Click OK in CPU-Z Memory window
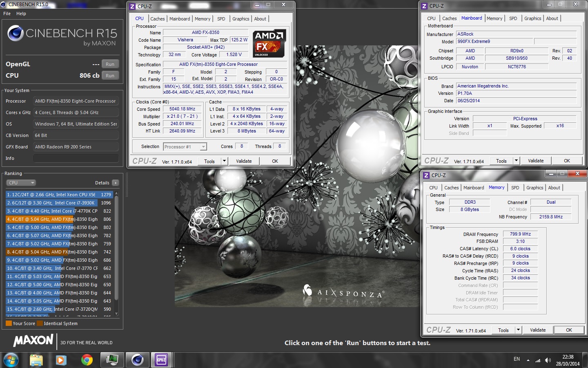This screenshot has width=588, height=368. (x=569, y=330)
